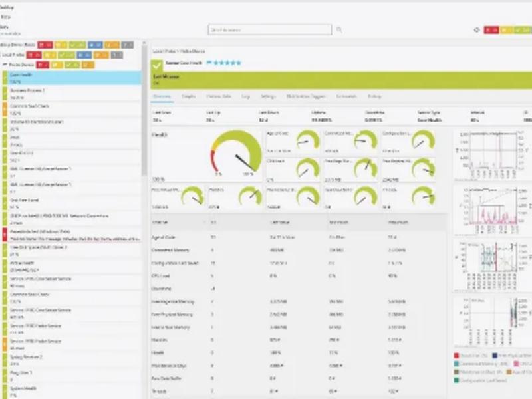The image size is (532, 399).
Task: Select the Probe Health sensor
Action: point(72,267)
